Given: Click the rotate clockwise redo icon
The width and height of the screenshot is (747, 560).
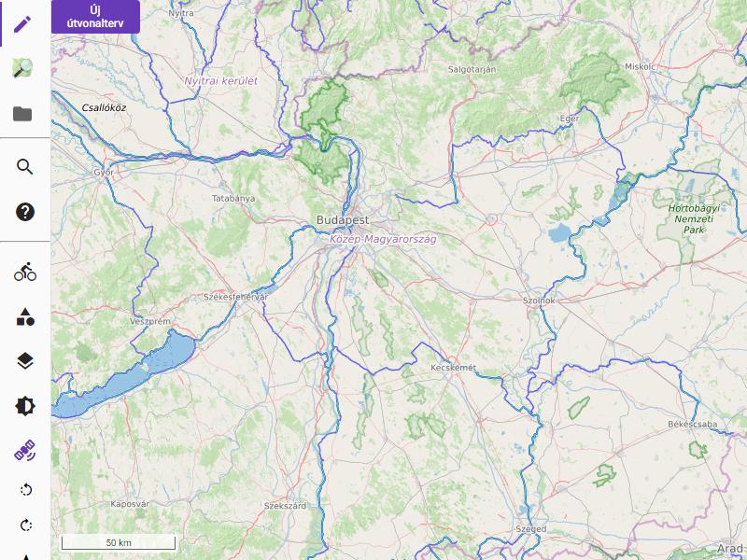Looking at the screenshot, I should click(26, 525).
